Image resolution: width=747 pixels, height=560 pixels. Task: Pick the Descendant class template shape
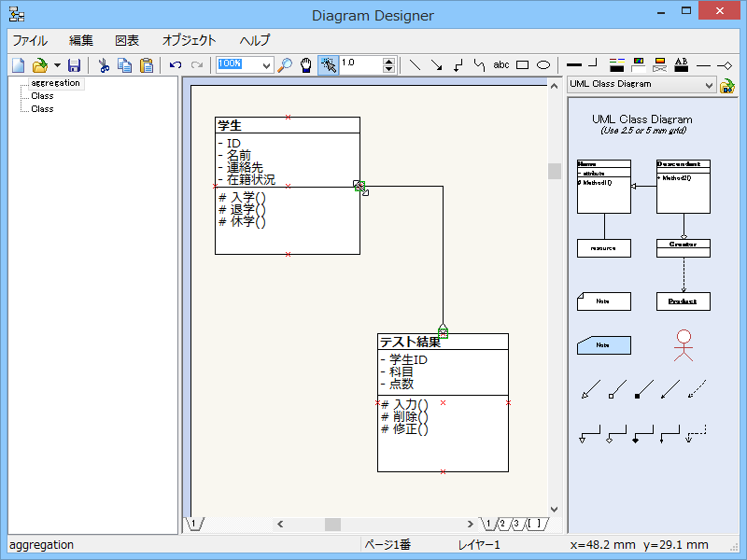point(684,187)
